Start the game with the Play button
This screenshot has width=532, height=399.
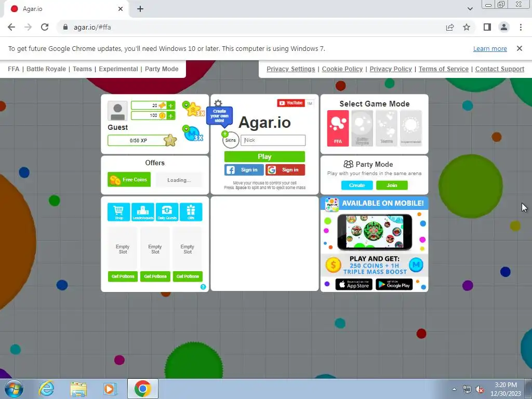264,156
